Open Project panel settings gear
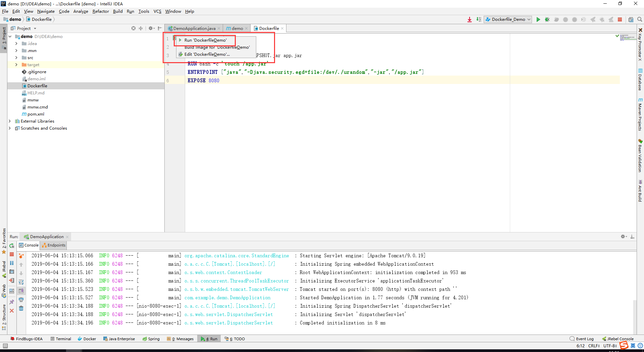Screen dimensions: 644x352 (x=151, y=29)
